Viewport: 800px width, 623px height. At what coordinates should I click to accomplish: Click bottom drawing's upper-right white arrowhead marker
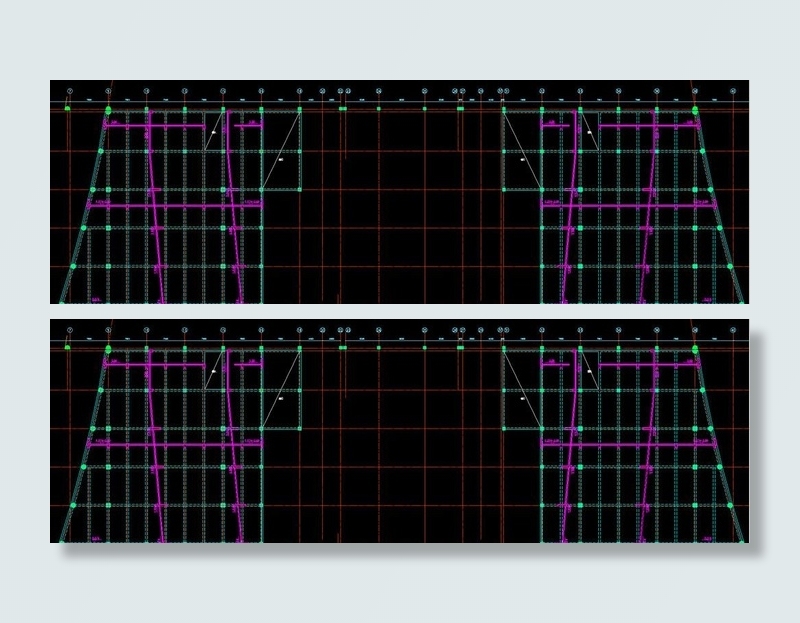click(x=589, y=370)
